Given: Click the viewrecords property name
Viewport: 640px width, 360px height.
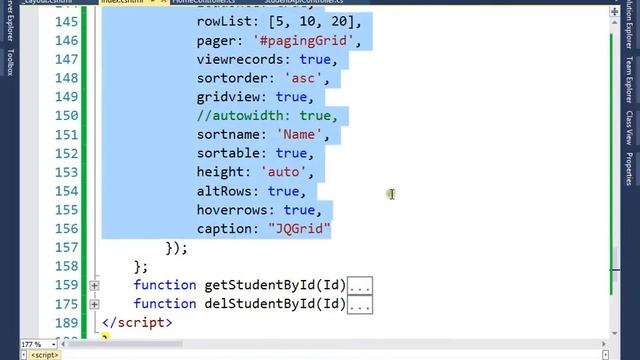Looking at the screenshot, I should (240, 60).
